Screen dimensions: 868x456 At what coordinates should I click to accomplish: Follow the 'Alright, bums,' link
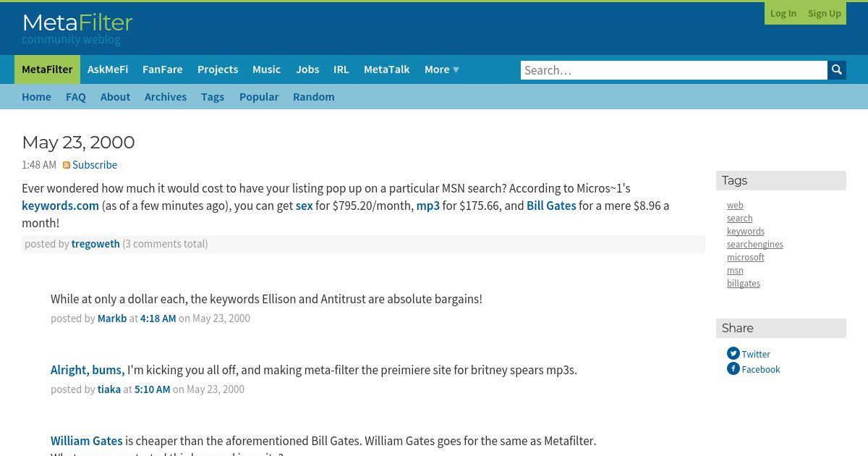point(88,370)
